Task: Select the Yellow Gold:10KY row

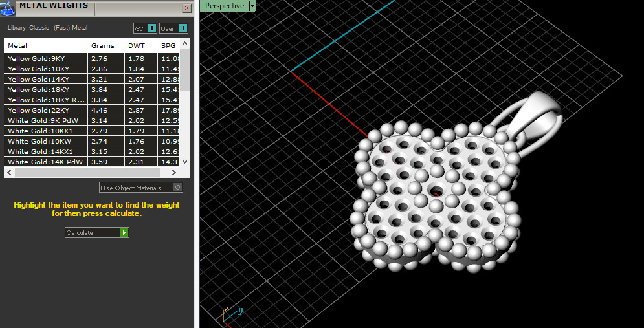Action: click(x=92, y=69)
